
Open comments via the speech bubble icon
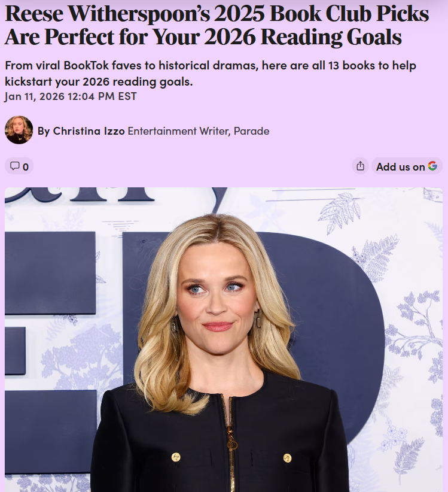[15, 166]
